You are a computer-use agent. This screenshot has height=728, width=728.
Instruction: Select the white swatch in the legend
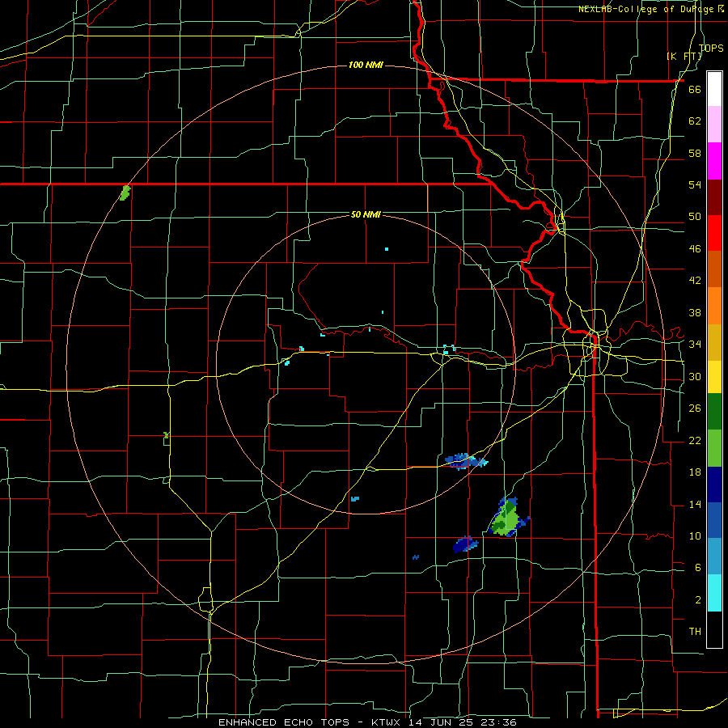coord(714,89)
